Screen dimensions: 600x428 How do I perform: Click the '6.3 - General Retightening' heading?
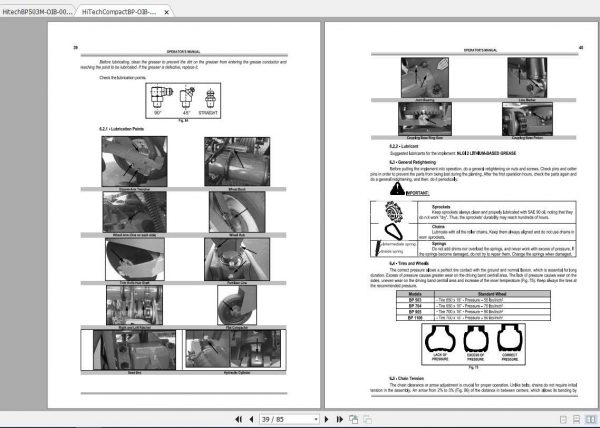click(x=412, y=162)
